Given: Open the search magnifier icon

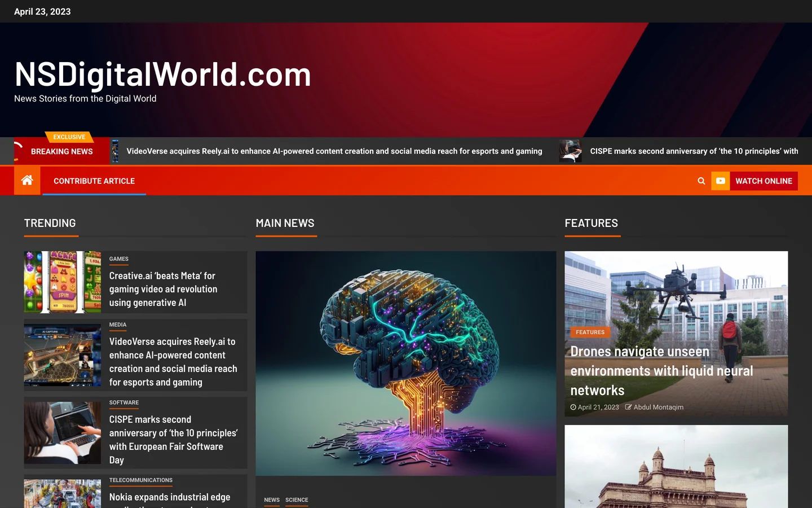Looking at the screenshot, I should click(701, 181).
